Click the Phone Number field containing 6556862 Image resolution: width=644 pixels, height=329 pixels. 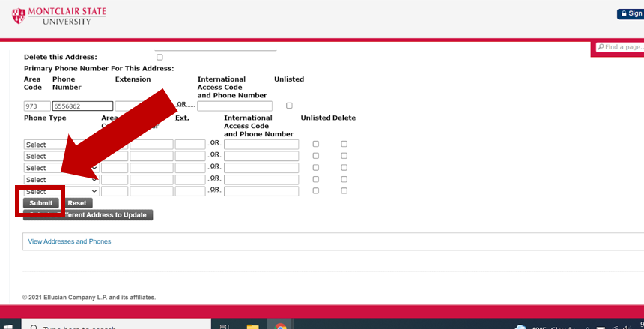pos(82,106)
